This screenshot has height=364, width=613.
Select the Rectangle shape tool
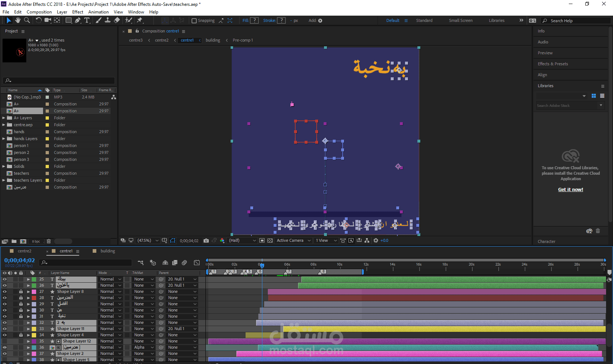tap(68, 20)
